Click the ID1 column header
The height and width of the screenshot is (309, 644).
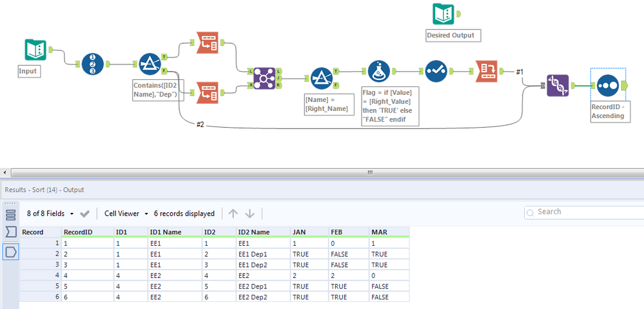(x=131, y=232)
